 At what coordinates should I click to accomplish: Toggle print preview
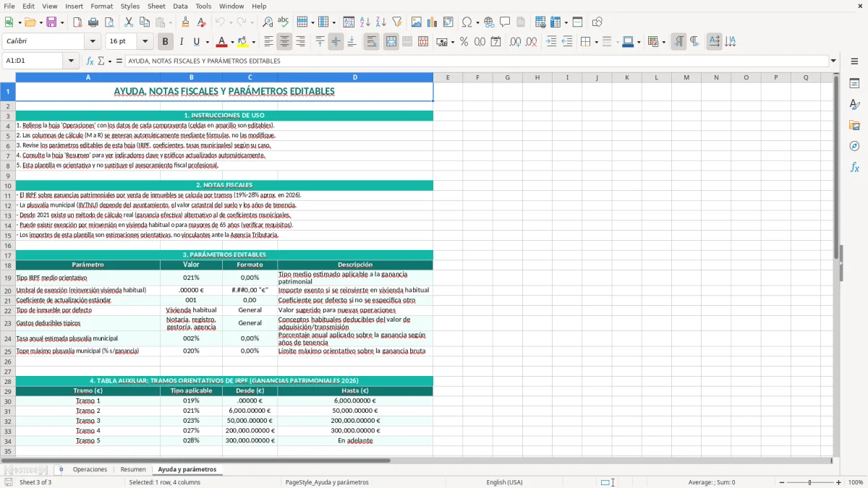pos(109,22)
